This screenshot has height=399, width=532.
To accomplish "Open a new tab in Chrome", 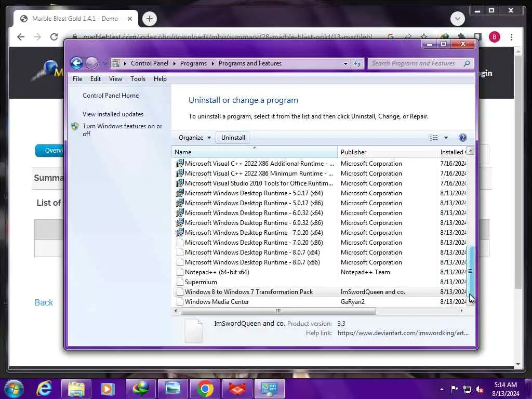I will point(149,19).
